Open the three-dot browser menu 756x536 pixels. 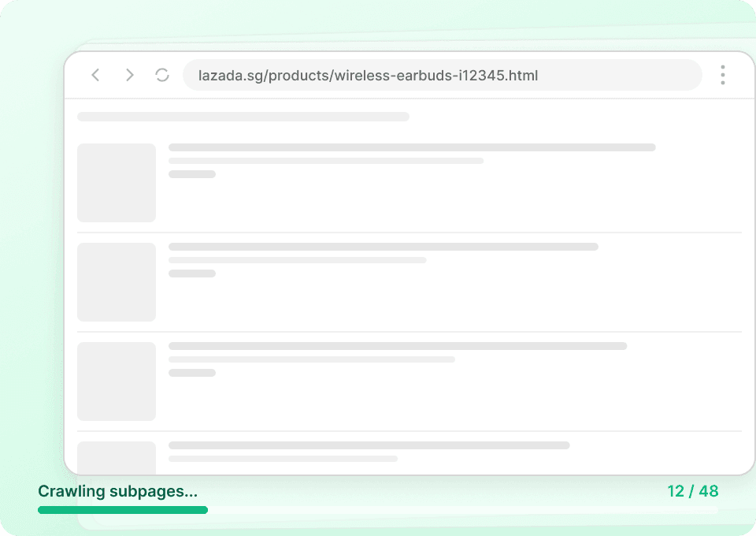click(x=722, y=75)
